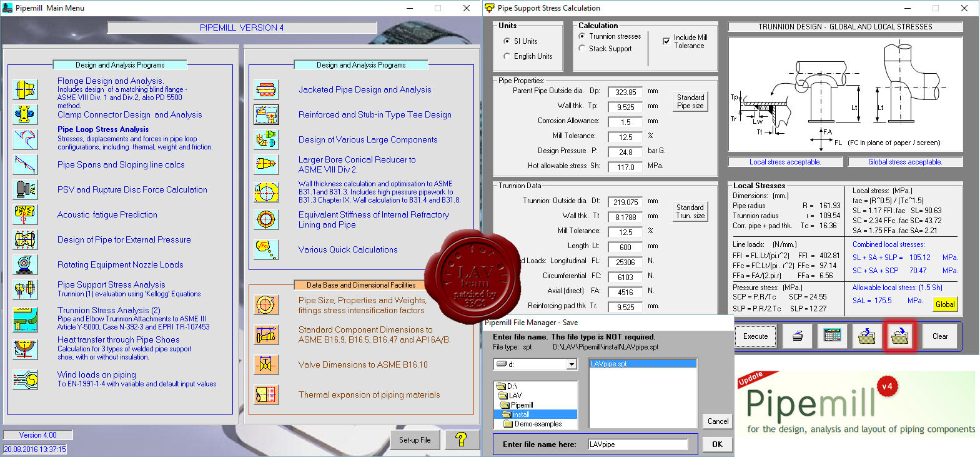Select the install folder in directory tree
980x457 pixels.
[x=536, y=414]
